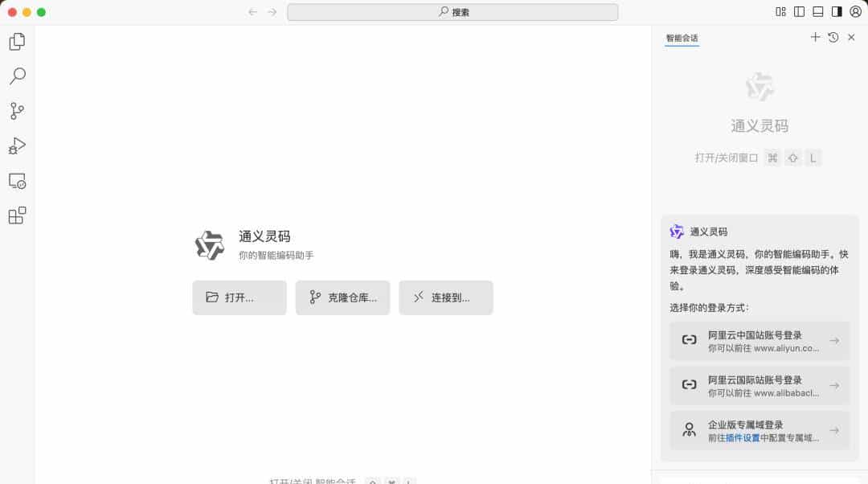This screenshot has height=484, width=868.
Task: Select the Run and Debug icon
Action: click(x=17, y=146)
